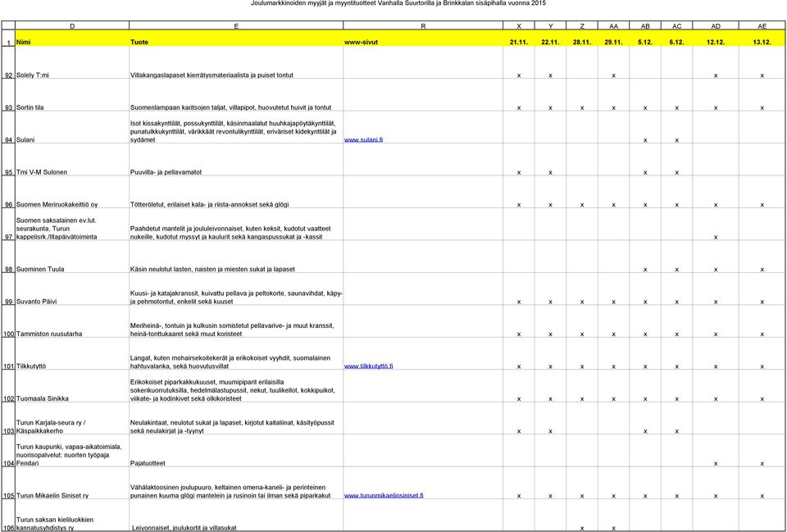The height and width of the screenshot is (532, 787).
Task: Click the Sulani row's x under 5.12.
Action: point(645,140)
